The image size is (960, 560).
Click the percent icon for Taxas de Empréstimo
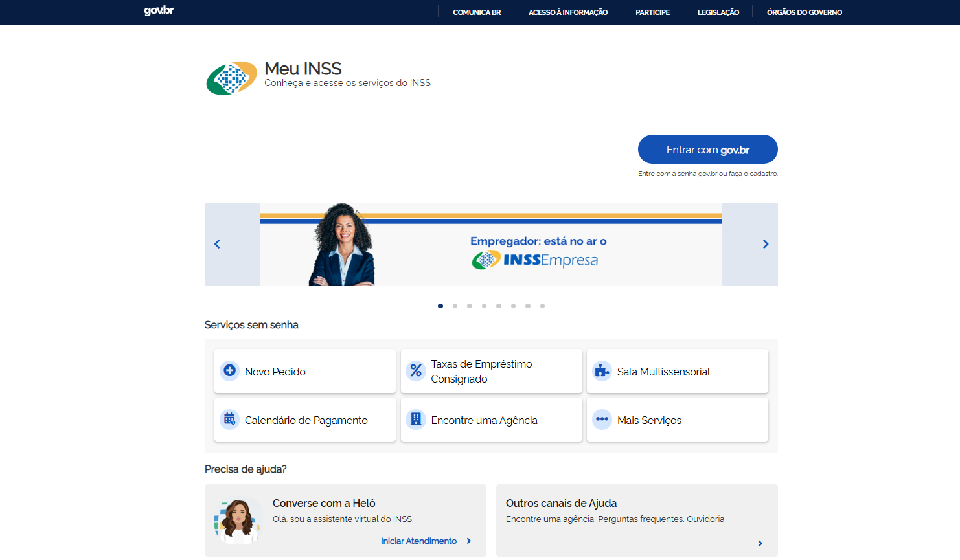pyautogui.click(x=416, y=371)
